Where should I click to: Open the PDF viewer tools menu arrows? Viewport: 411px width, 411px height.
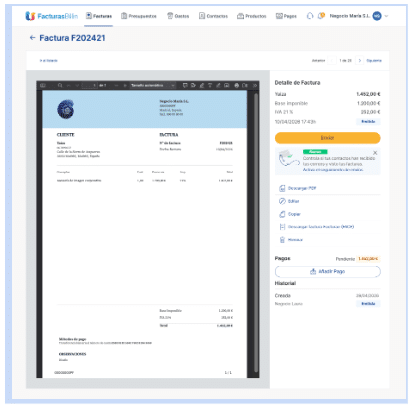(x=255, y=85)
